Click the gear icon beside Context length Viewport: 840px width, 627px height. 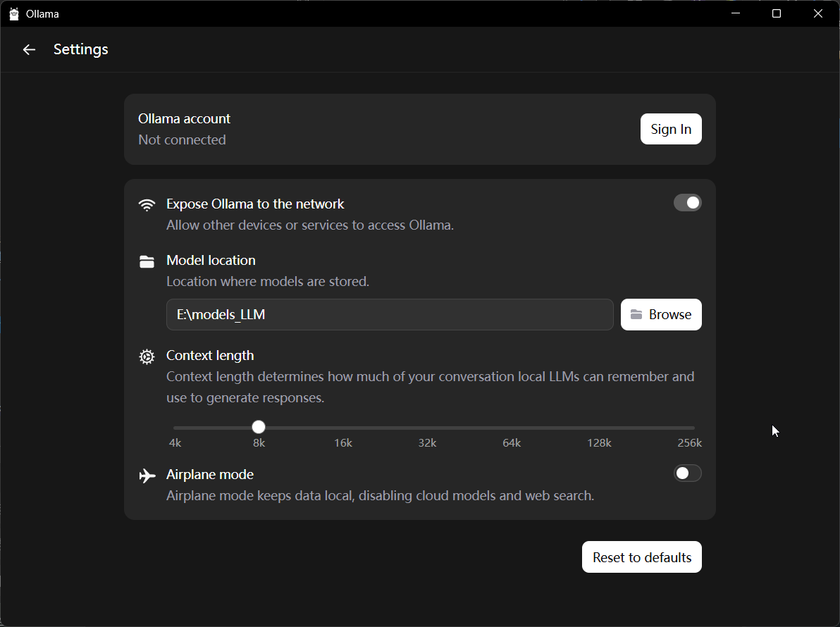click(147, 356)
